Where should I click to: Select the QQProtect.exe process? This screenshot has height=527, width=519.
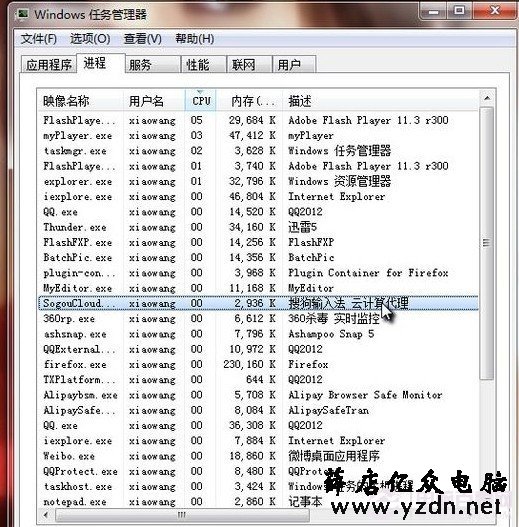(x=258, y=472)
